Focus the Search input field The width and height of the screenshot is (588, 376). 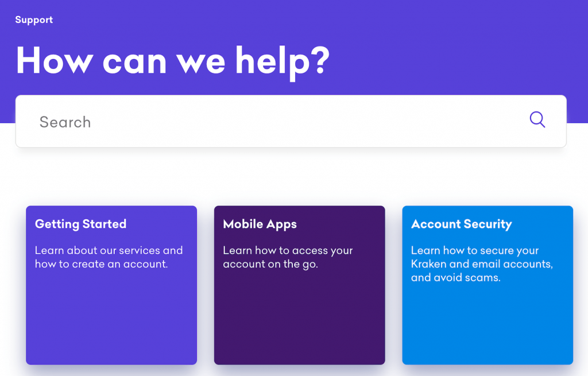tap(291, 121)
